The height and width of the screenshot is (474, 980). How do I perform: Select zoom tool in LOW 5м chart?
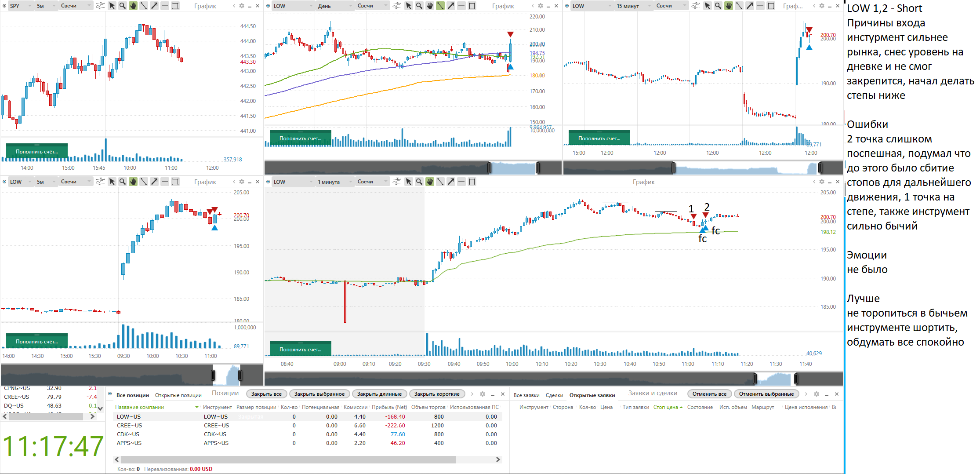pos(123,182)
